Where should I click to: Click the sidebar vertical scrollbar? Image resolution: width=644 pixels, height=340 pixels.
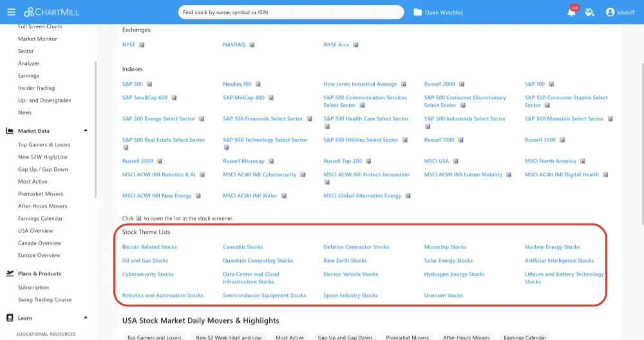click(x=96, y=130)
